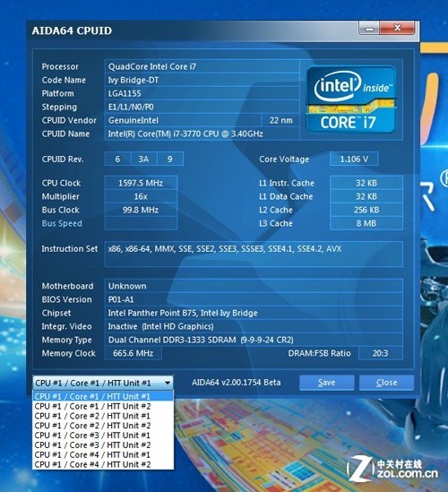The height and width of the screenshot is (492, 448).
Task: Click the CPU Clock value 1597.5 MHz
Action: coord(141,183)
